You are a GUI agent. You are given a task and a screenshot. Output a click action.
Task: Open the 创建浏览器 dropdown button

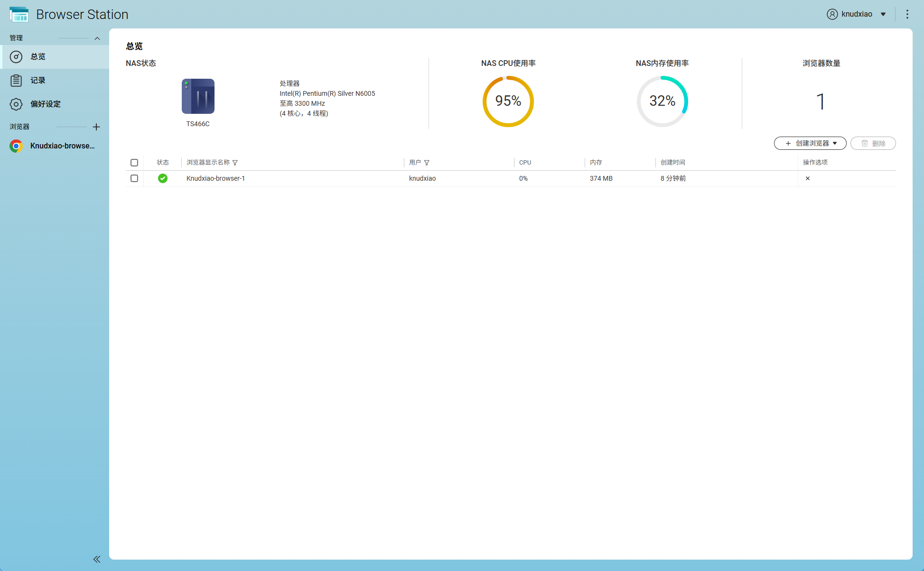(810, 143)
